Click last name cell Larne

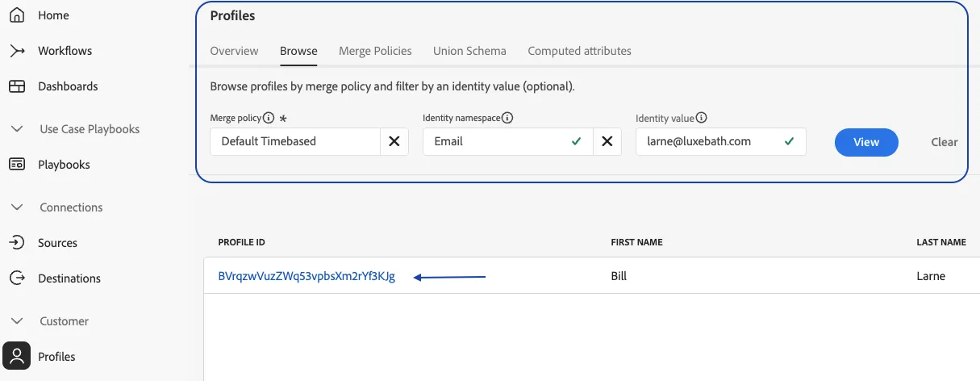coord(931,276)
